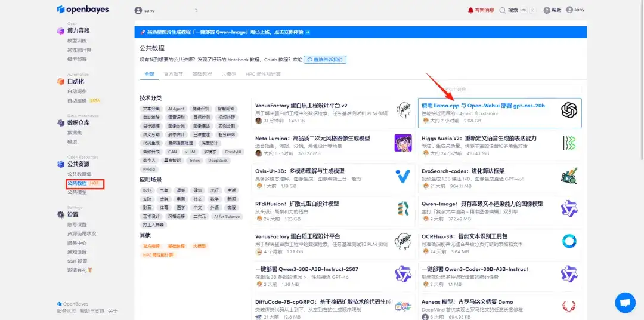644x320 pixels.
Task: Open 高性能计算 in the sidebar
Action: pyautogui.click(x=80, y=50)
